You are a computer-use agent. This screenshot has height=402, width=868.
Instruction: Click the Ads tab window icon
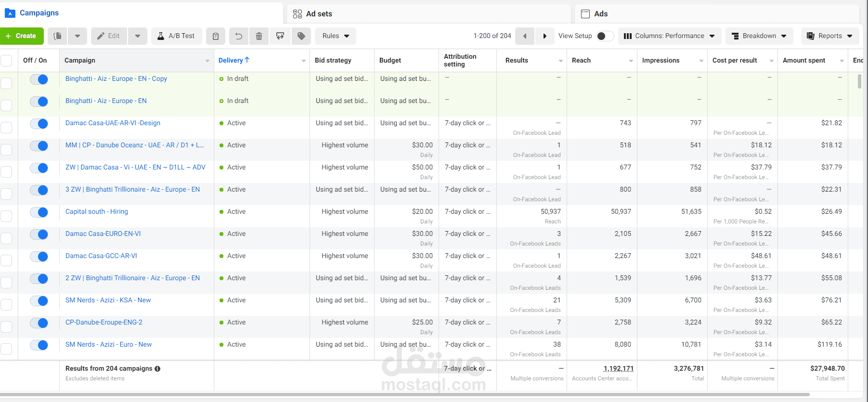[x=585, y=14]
